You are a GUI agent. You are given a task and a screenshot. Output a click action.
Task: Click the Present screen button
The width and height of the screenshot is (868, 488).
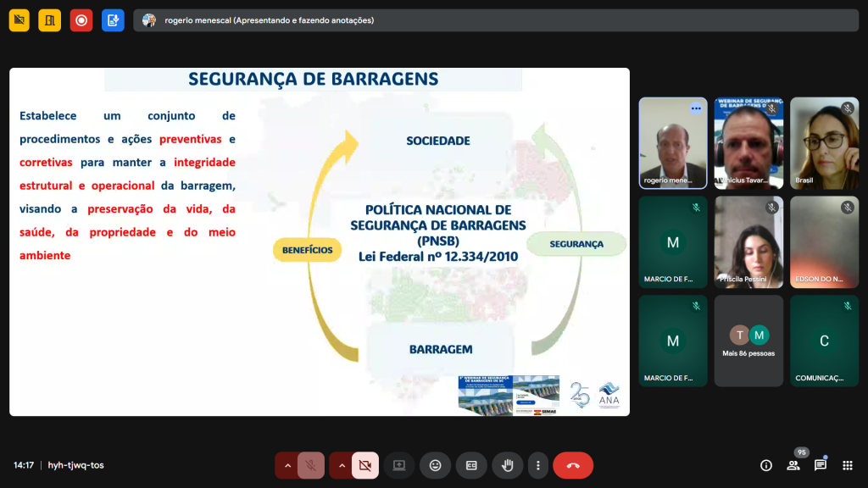tap(398, 465)
